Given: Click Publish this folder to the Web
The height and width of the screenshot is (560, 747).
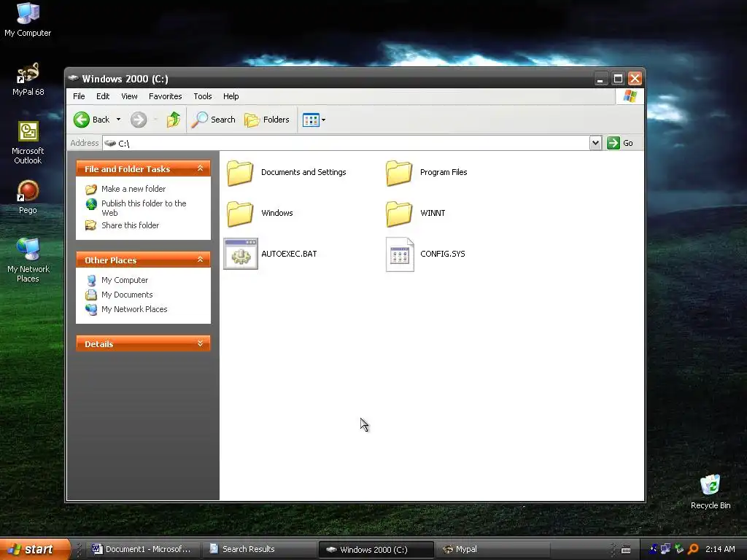Looking at the screenshot, I should coord(144,208).
